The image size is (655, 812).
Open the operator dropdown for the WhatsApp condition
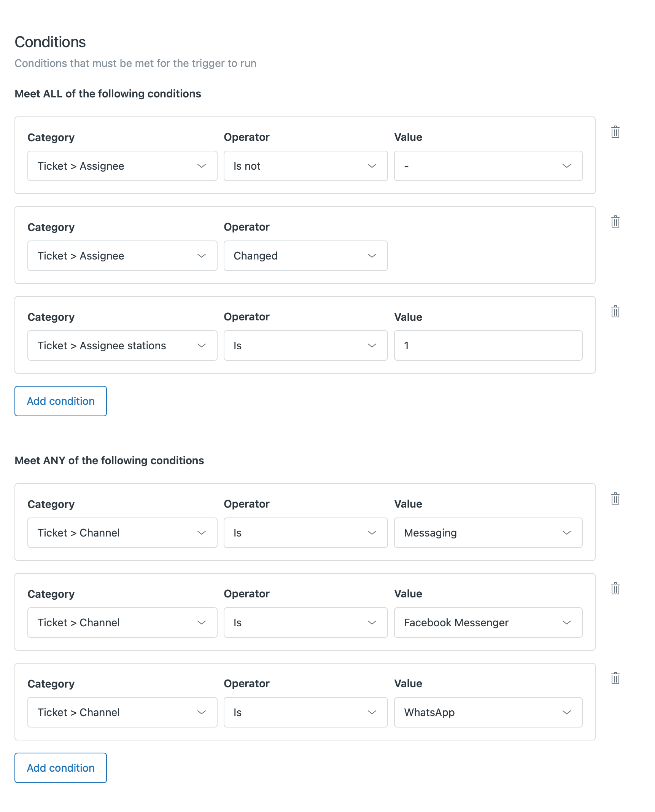tap(305, 712)
